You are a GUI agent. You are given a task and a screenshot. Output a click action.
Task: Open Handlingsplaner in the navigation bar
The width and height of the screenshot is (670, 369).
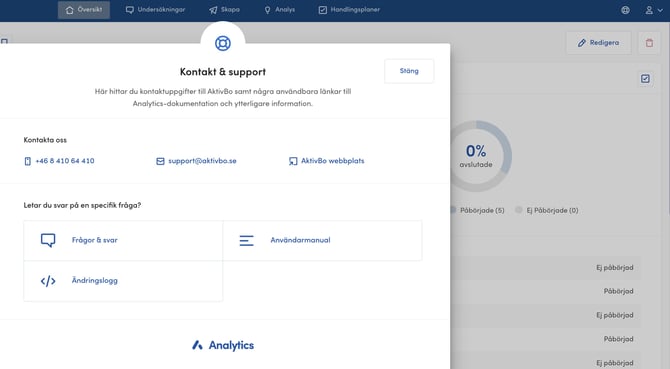[349, 10]
